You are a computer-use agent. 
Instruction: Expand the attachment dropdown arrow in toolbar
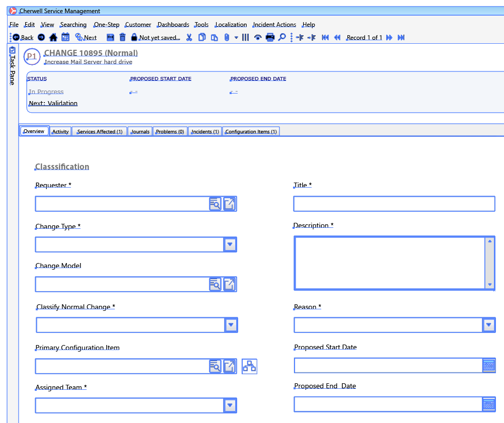pyautogui.click(x=236, y=38)
